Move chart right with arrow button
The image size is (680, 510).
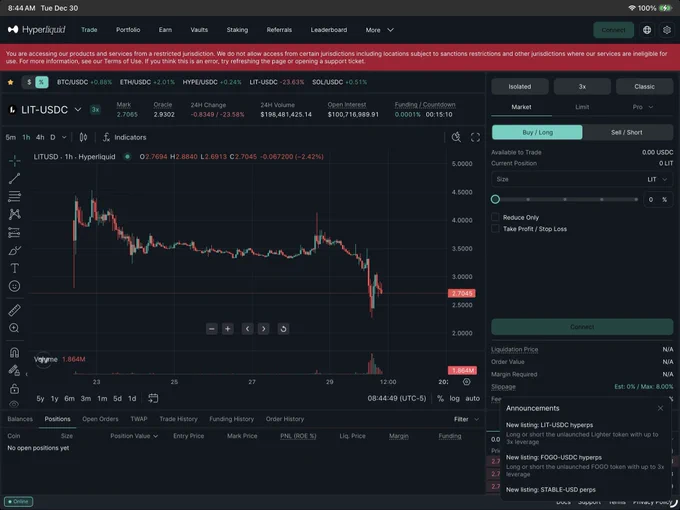coord(264,329)
